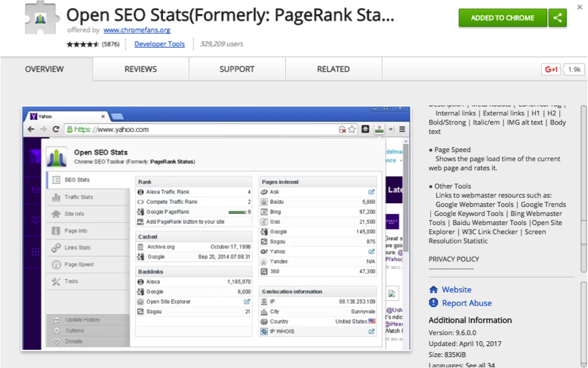Open the Developer Tools category link
Screen dimensions: 588x368
point(160,44)
